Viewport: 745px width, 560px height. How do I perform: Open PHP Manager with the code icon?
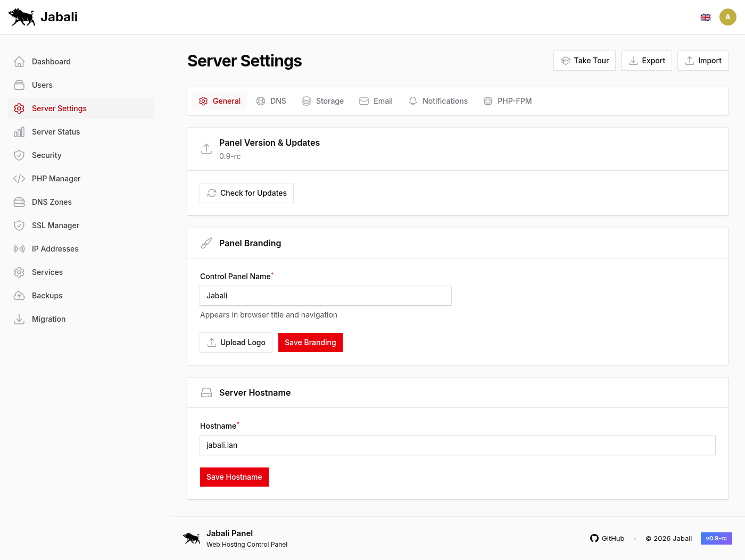point(19,178)
